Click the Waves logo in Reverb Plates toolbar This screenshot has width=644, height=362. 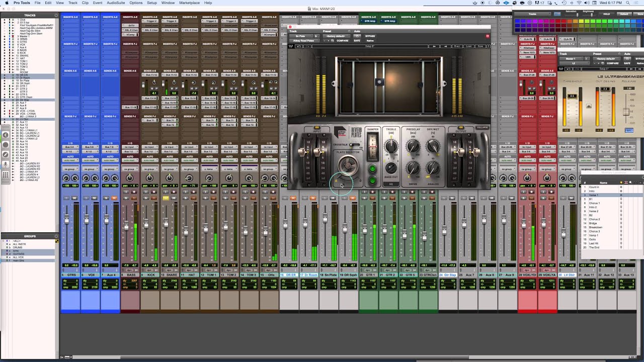coord(291,46)
